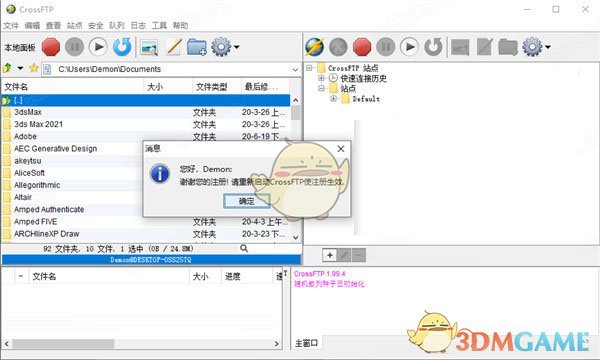Viewport: 600px width, 360px height.
Task: Select the AEC Generative Design folder
Action: click(72, 149)
